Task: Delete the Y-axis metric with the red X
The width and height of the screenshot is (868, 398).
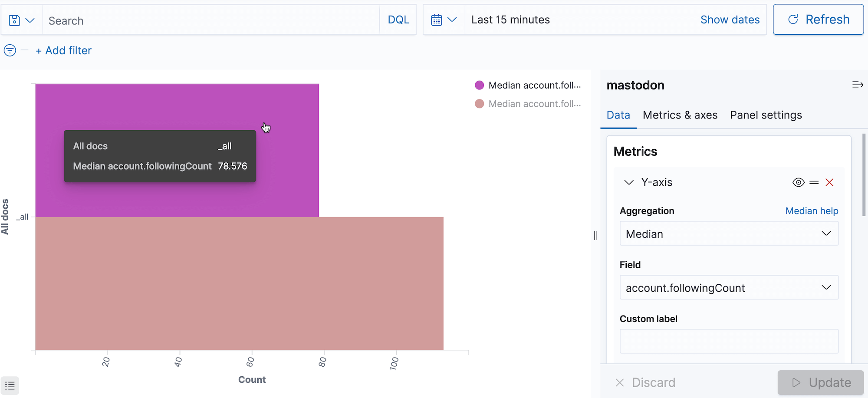Action: click(x=829, y=182)
